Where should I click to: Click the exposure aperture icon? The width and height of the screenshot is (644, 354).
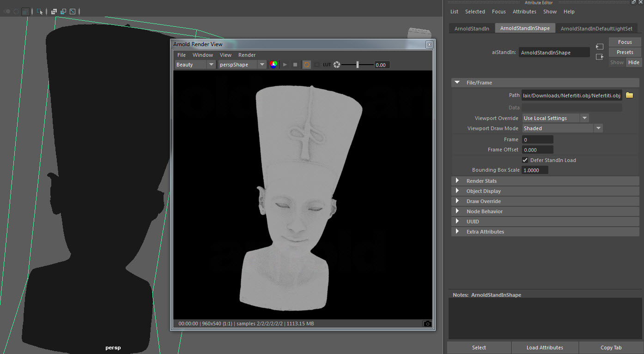(337, 65)
